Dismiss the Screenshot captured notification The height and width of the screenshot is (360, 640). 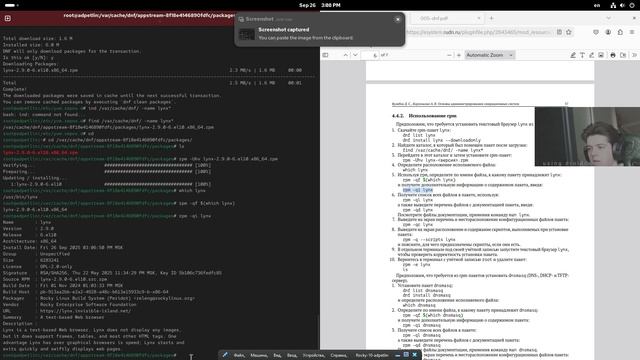pyautogui.click(x=398, y=19)
